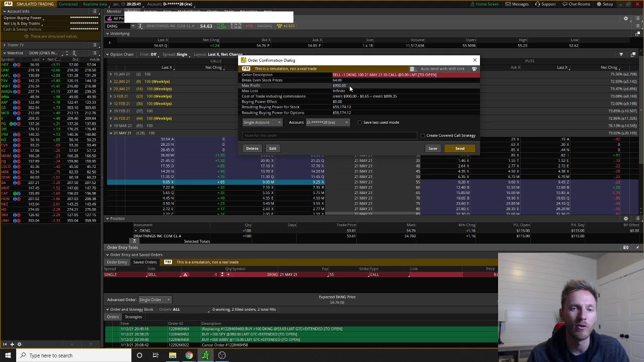The width and height of the screenshot is (644, 362).
Task: Open Chat Rooms
Action: coord(576,4)
